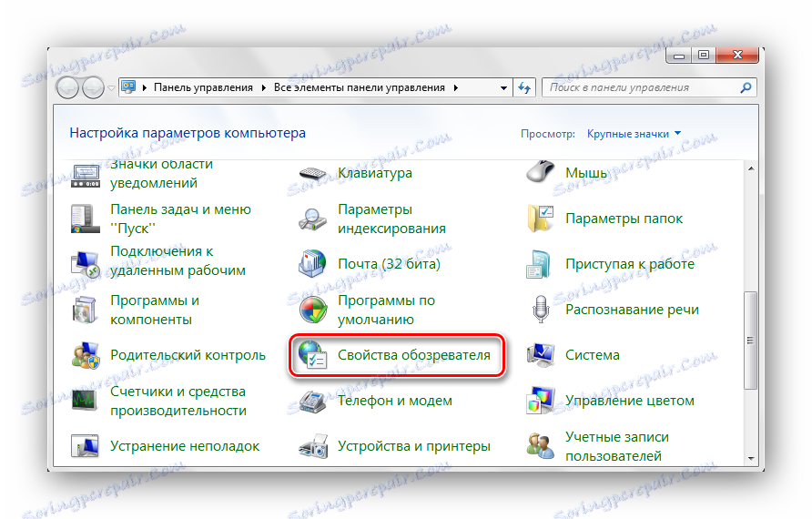This screenshot has width=812, height=519.
Task: Open the Taskbar and Start Menu (Панель задач и меню "Пуск") icon
Action: [85, 219]
